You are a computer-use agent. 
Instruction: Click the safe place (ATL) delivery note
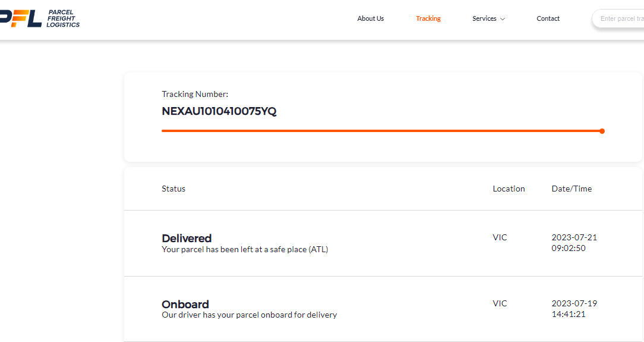pos(245,249)
